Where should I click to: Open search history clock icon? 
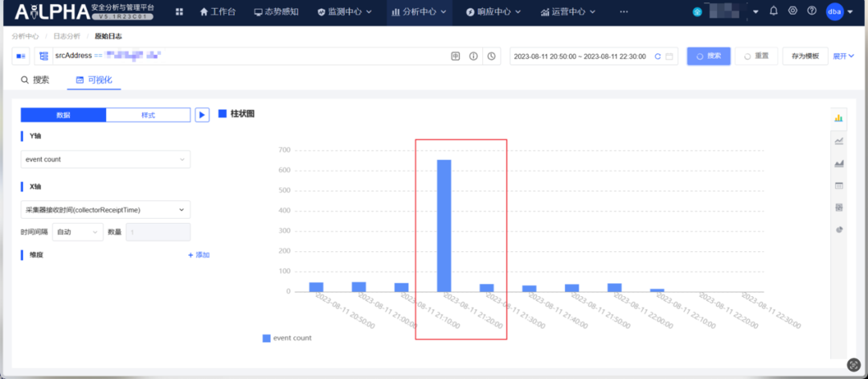coord(492,56)
